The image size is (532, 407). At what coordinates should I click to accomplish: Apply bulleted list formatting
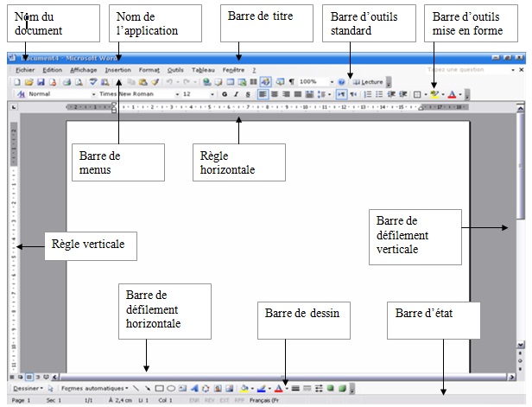click(x=379, y=94)
